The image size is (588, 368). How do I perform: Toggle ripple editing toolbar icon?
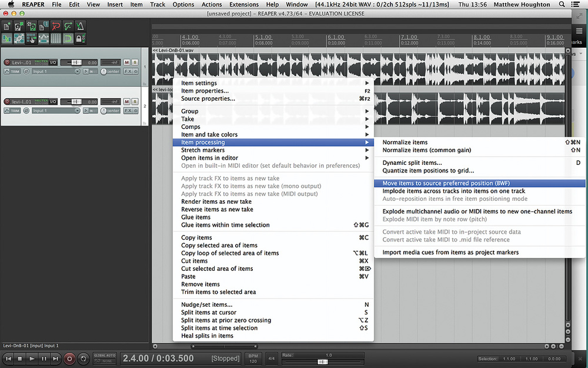pyautogui.click(x=32, y=38)
